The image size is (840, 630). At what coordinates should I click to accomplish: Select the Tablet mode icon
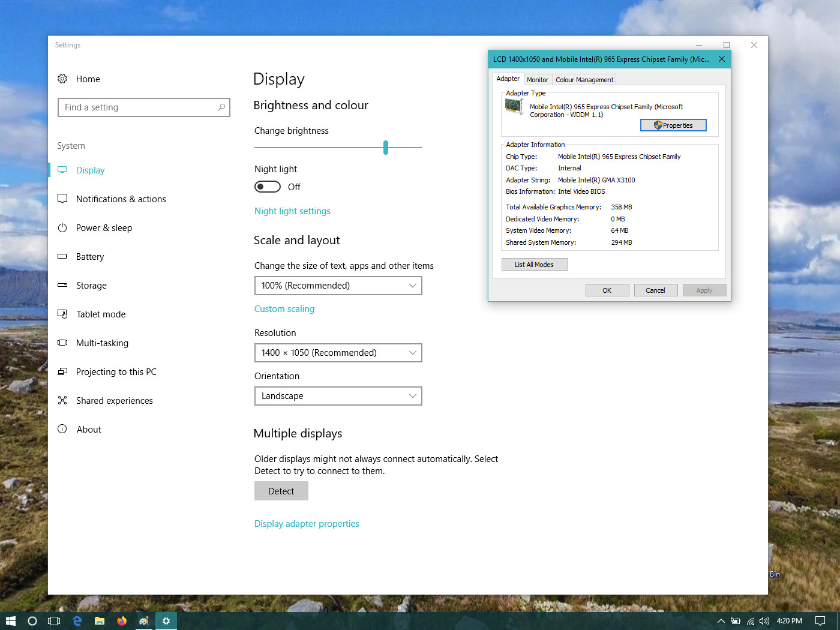pyautogui.click(x=62, y=314)
